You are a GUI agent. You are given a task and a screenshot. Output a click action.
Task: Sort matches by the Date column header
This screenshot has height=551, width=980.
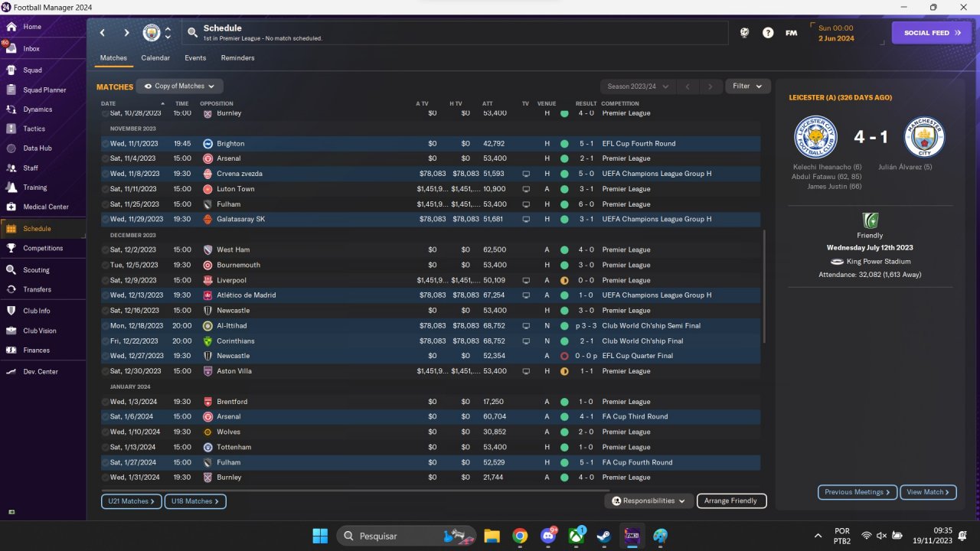pyautogui.click(x=108, y=103)
